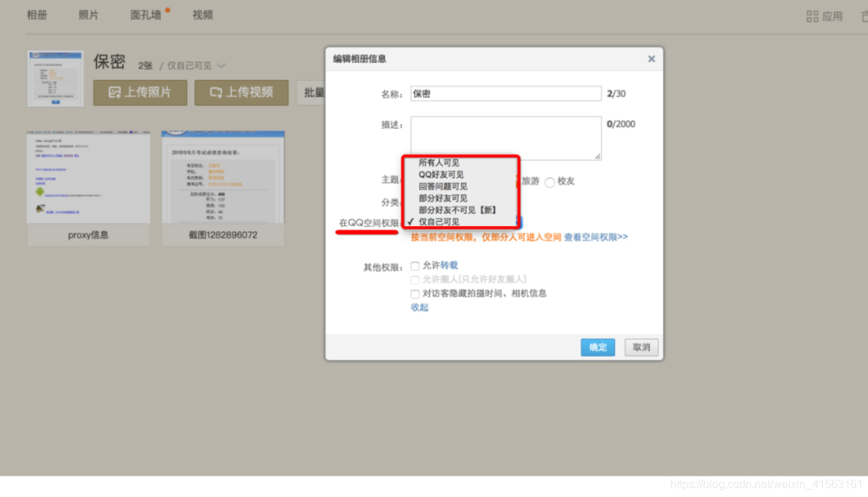
Task: Click the 截图1282896072 photo caption
Action: [223, 235]
